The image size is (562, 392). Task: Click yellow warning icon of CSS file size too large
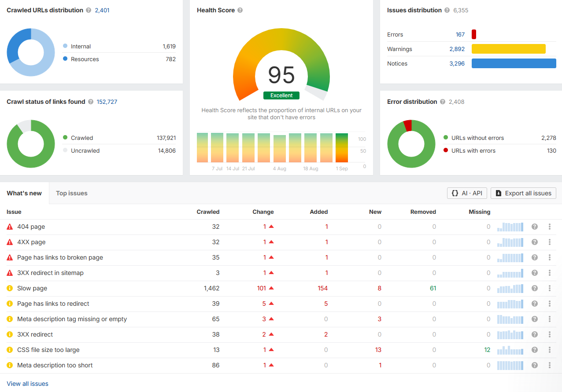pos(10,350)
